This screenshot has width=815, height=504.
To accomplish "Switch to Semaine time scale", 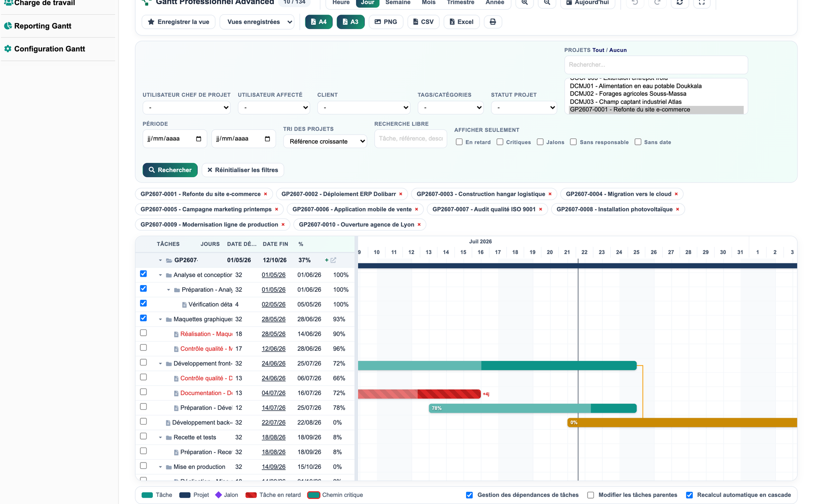I will 398,3.
